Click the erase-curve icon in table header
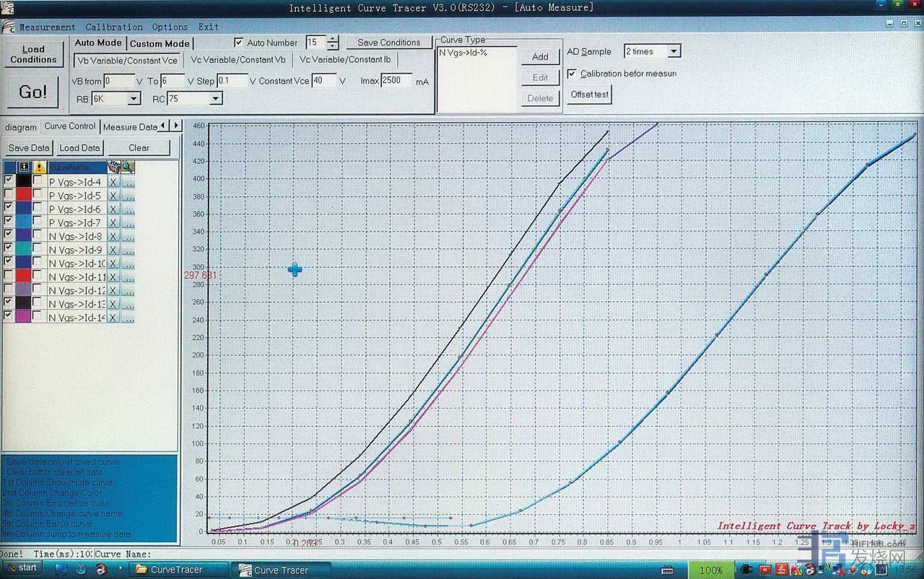The image size is (924, 579). pyautogui.click(x=113, y=167)
